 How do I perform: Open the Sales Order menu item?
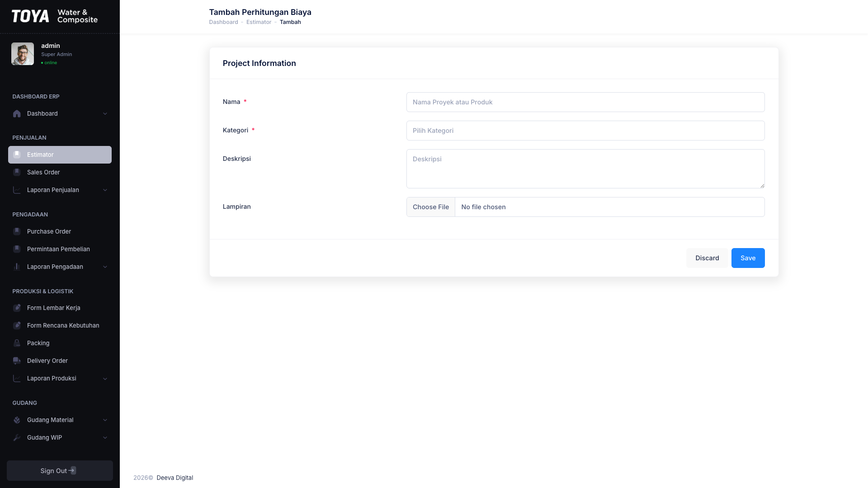(60, 172)
